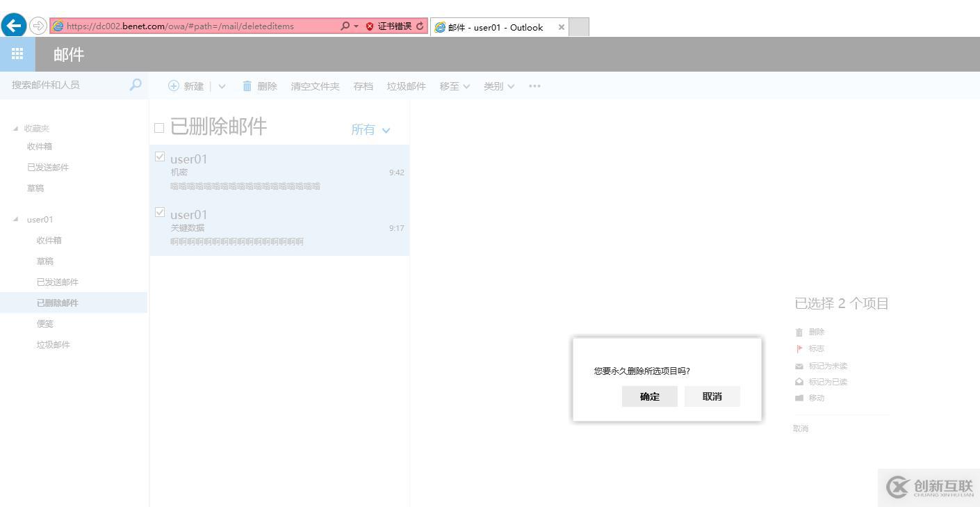Toggle the select-all checkbox beside 已删除邮件

pyautogui.click(x=158, y=127)
